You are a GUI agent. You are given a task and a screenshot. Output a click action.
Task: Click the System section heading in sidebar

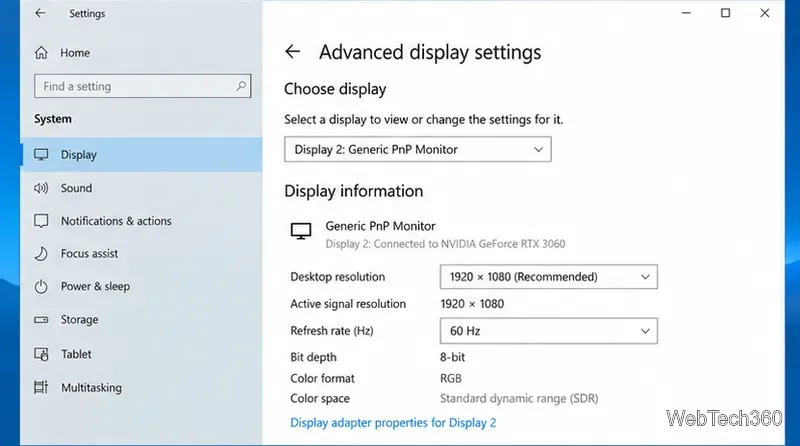53,119
